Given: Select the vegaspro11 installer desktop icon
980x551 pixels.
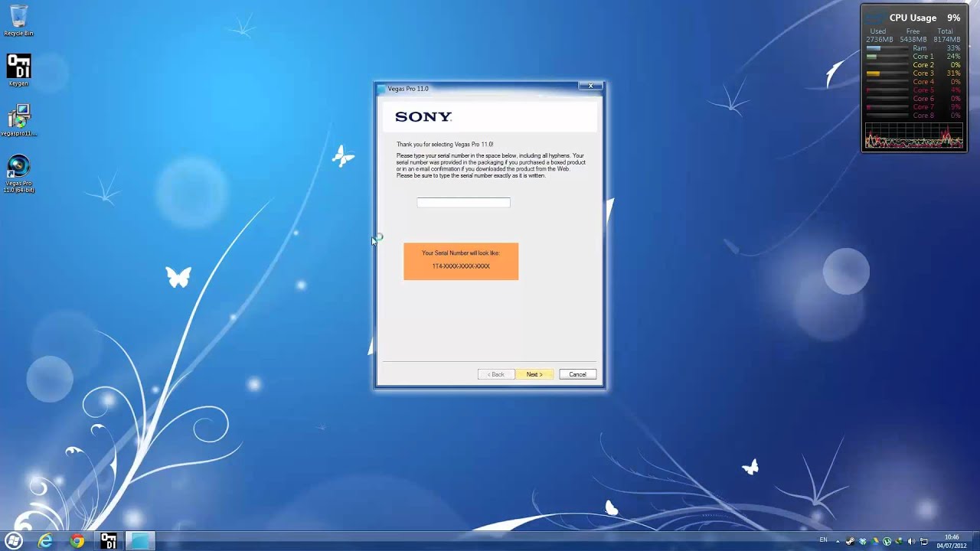Looking at the screenshot, I should pyautogui.click(x=18, y=120).
